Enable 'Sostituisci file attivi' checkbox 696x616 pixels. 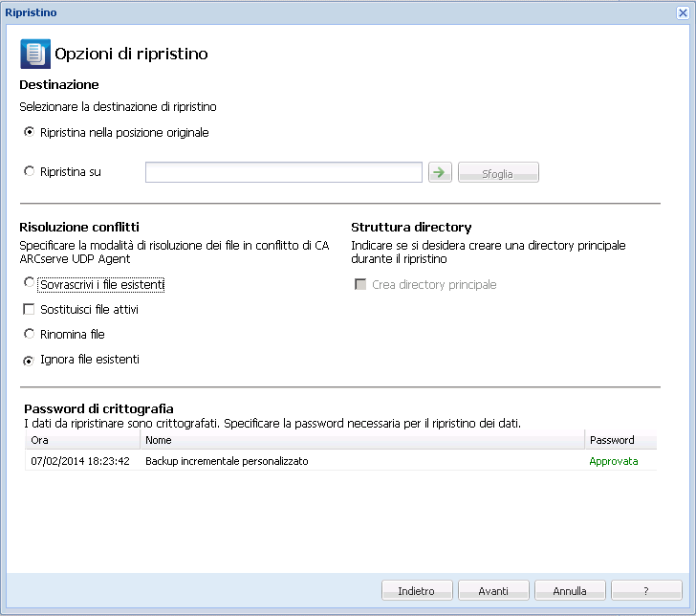tap(30, 310)
